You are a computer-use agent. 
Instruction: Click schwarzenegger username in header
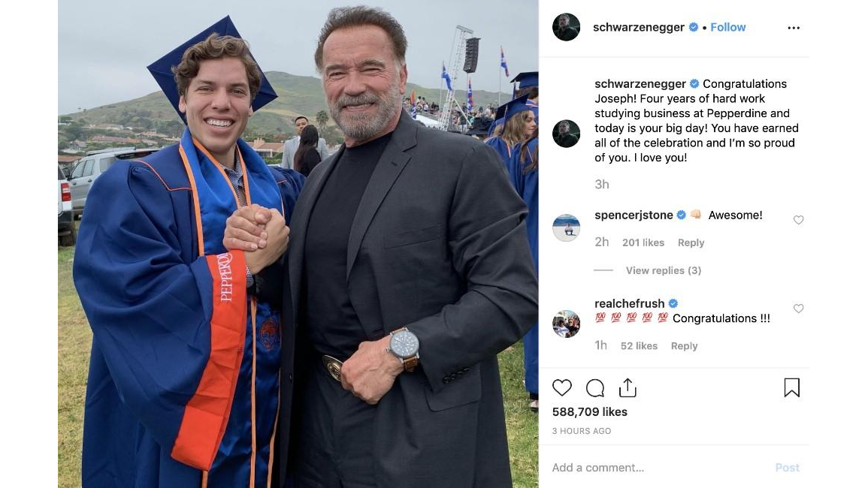639,27
